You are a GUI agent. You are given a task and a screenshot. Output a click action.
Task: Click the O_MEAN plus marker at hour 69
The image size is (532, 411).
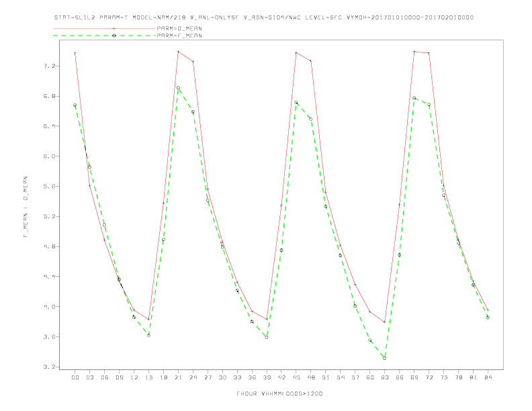pos(414,52)
